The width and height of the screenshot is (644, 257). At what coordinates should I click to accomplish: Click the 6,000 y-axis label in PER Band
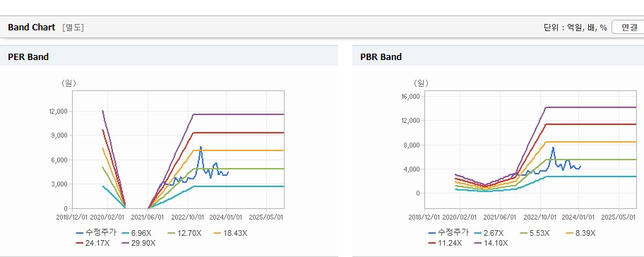[60, 160]
